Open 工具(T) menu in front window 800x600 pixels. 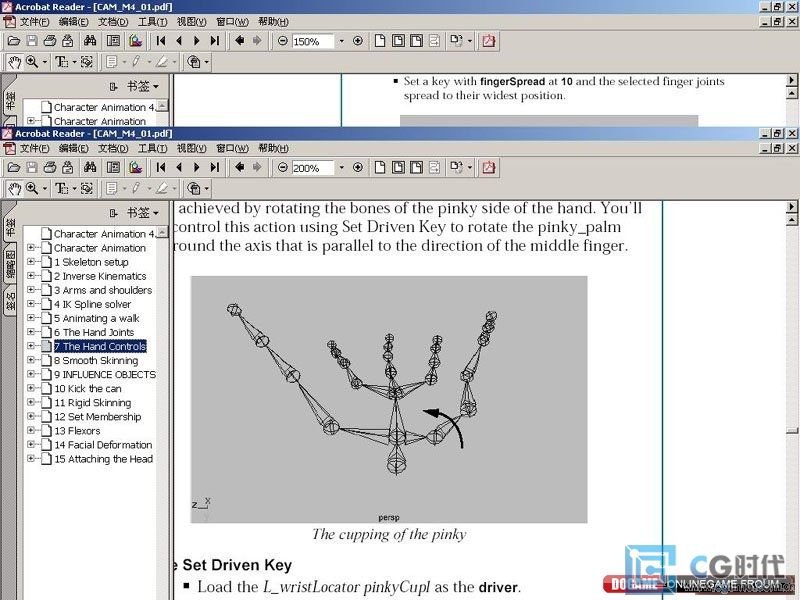point(153,148)
